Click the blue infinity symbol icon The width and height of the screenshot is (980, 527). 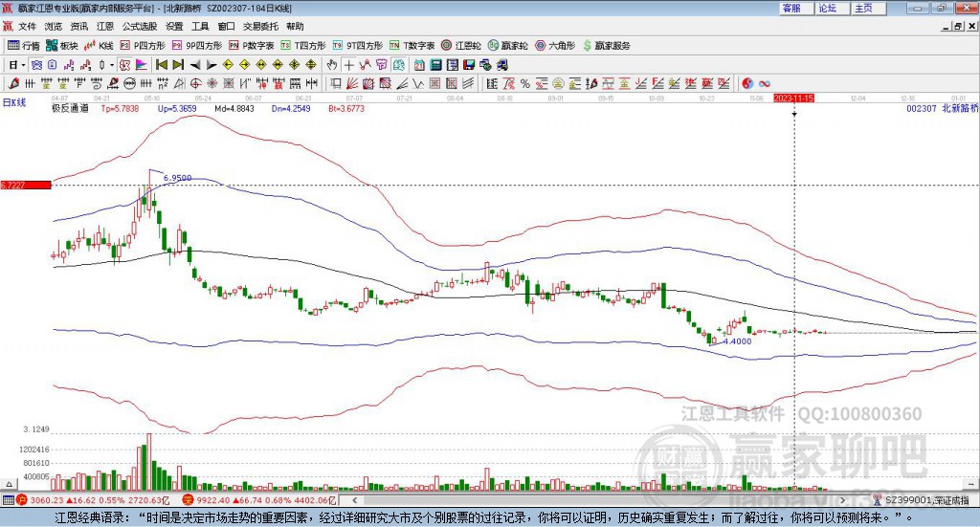(765, 83)
